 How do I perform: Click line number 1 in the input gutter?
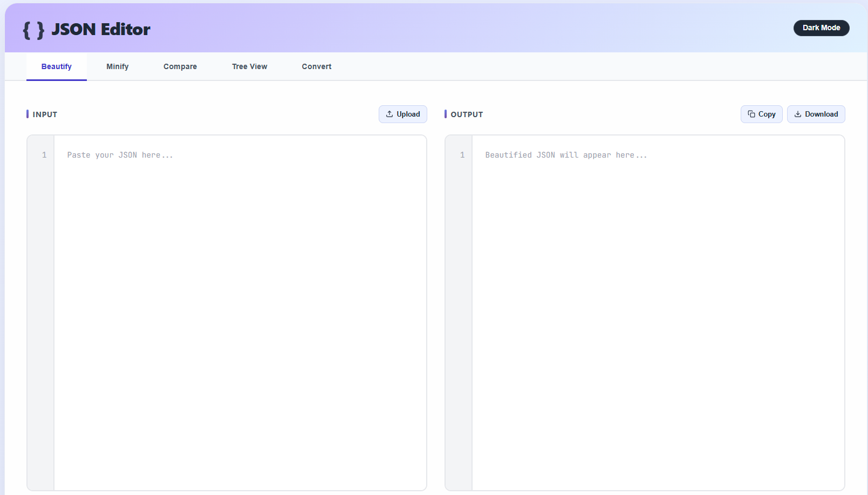click(x=45, y=155)
